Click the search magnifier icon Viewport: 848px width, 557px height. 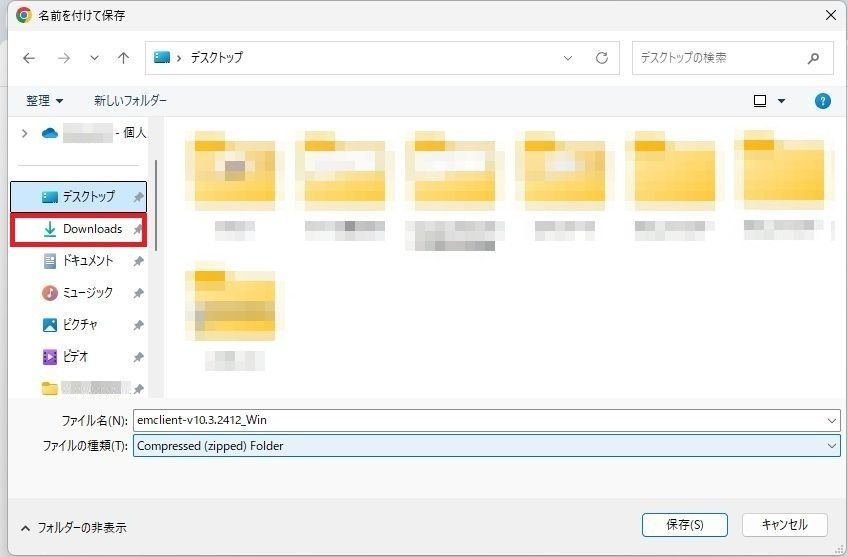[813, 58]
